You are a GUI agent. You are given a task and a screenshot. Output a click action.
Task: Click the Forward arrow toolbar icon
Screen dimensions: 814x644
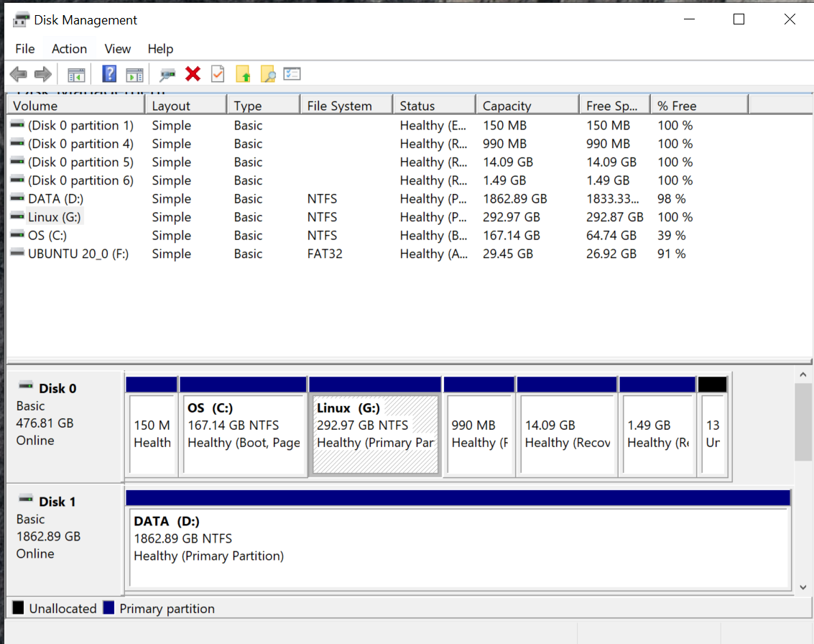point(43,74)
